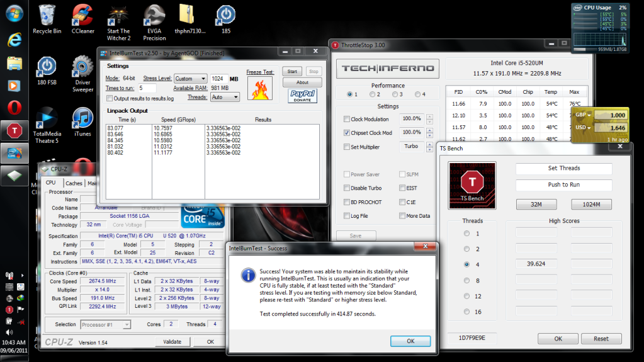Viewport: 644px width, 362px height.
Task: Launch iTunes from the desktop
Action: tap(82, 122)
